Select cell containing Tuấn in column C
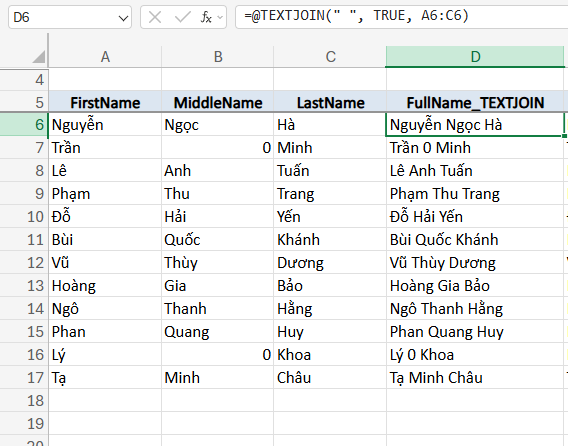The width and height of the screenshot is (568, 446). click(x=330, y=171)
